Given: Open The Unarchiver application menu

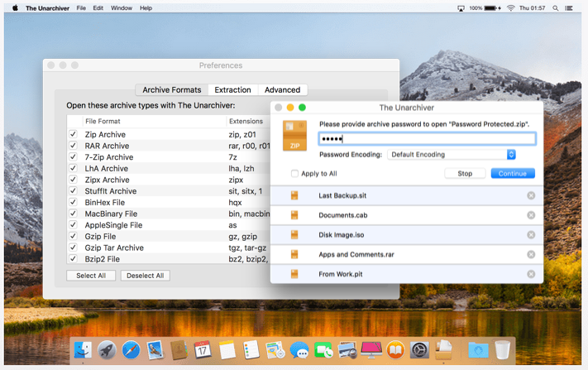Looking at the screenshot, I should pyautogui.click(x=47, y=8).
